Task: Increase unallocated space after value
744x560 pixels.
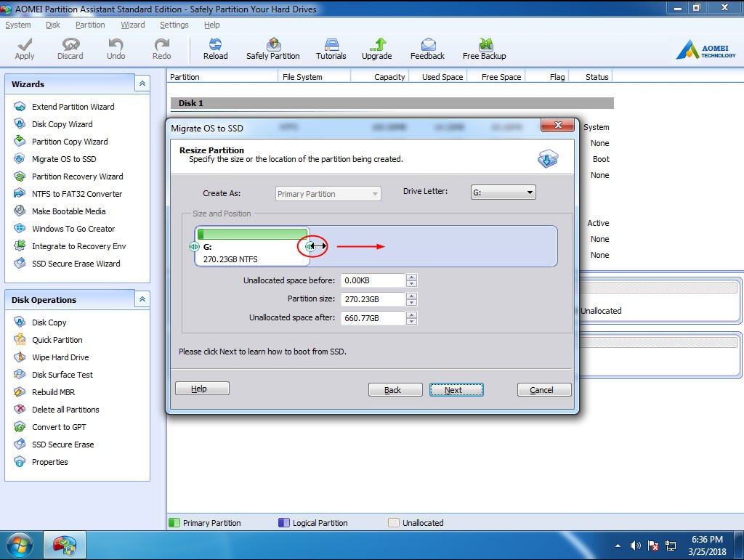Action: point(412,315)
